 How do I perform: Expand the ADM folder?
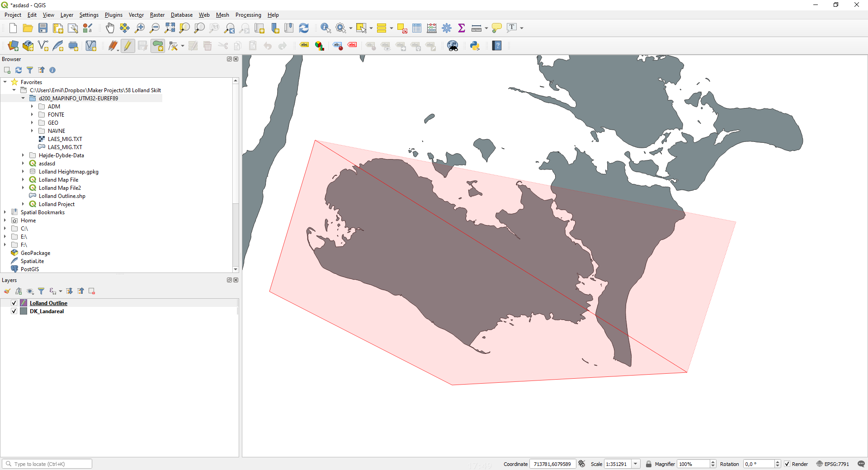pyautogui.click(x=32, y=107)
